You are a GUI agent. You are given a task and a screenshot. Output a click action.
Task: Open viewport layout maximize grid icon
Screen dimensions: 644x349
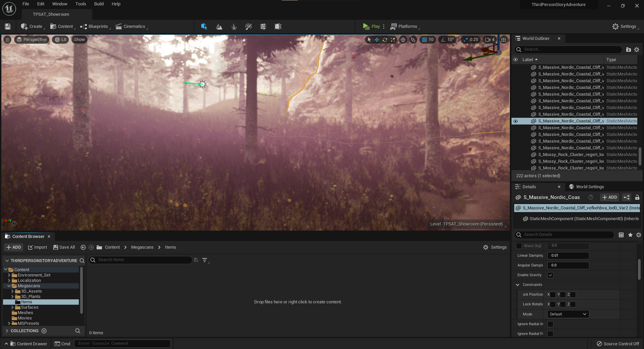point(504,40)
